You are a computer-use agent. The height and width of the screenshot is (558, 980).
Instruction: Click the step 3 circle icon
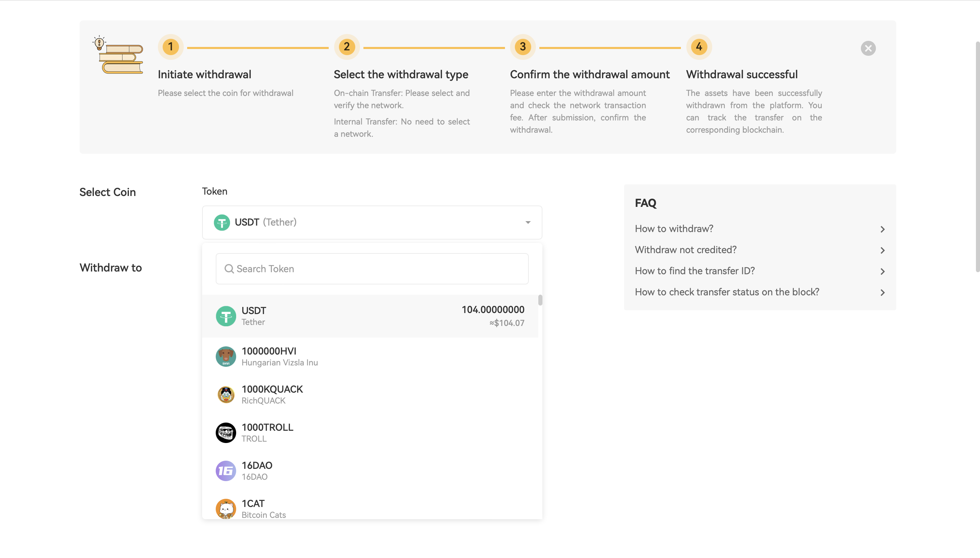[523, 47]
